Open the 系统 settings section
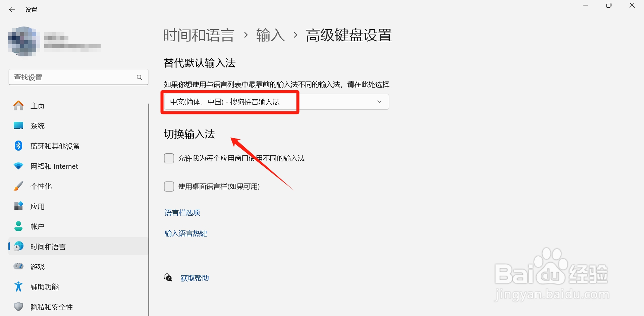This screenshot has width=644, height=316. click(x=37, y=125)
